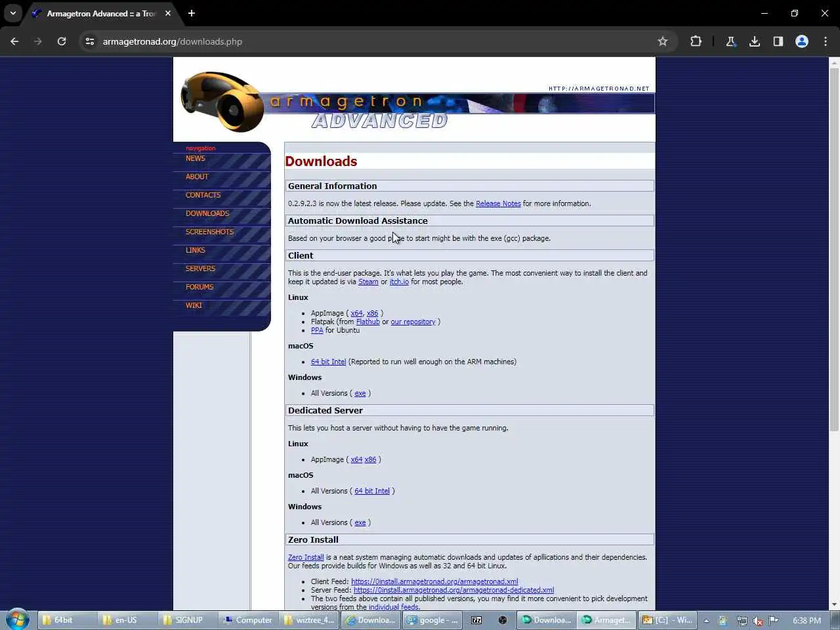View site information for armagetronad.org

pos(90,41)
